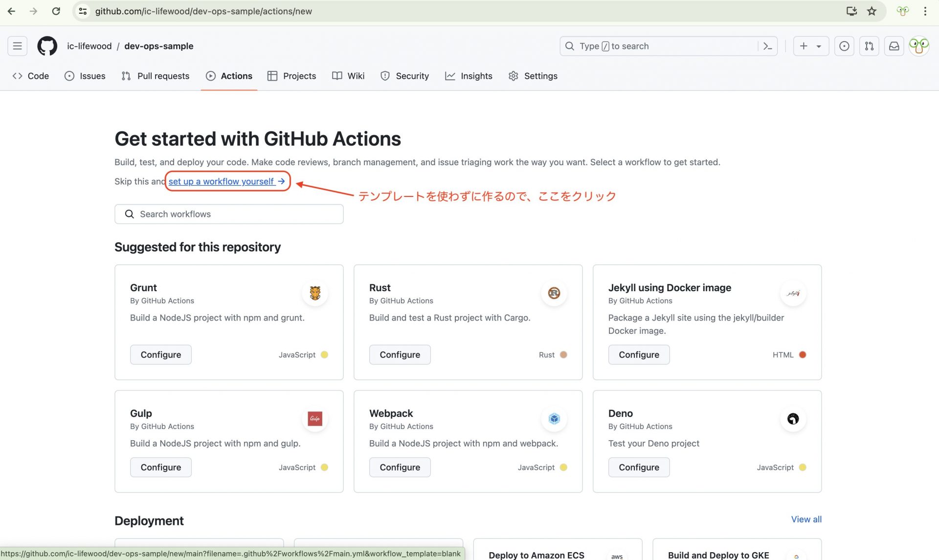Reload the page in browser

56,11
